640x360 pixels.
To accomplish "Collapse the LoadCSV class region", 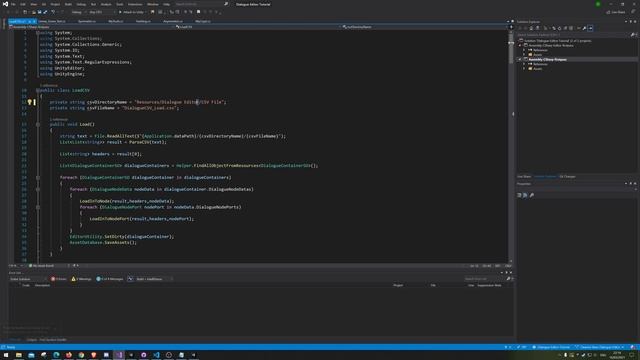I will coord(38,91).
